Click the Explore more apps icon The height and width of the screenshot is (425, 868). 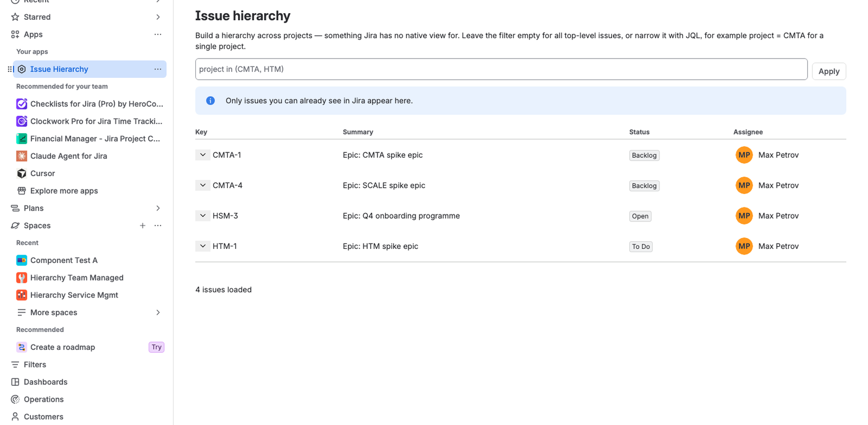[x=22, y=191]
